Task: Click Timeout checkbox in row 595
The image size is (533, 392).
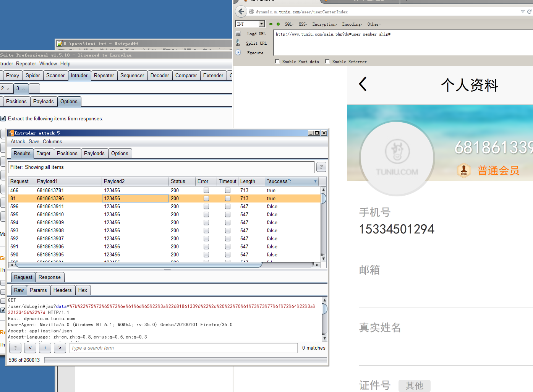Action: [x=228, y=214]
